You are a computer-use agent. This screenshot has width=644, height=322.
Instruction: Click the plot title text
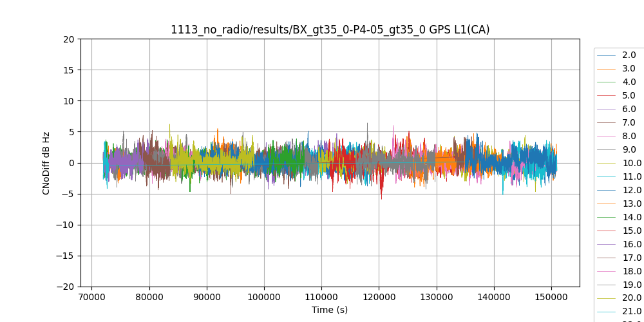pos(330,30)
